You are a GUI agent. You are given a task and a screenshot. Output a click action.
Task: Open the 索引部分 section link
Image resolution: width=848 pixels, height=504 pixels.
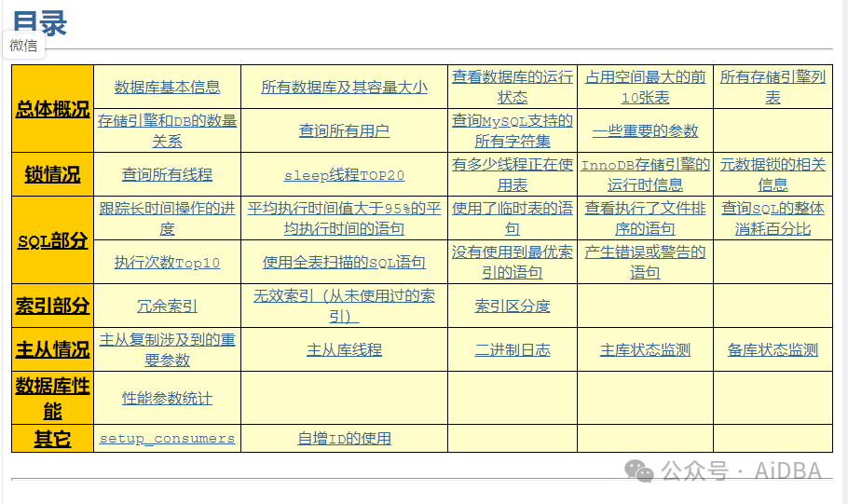pos(52,306)
